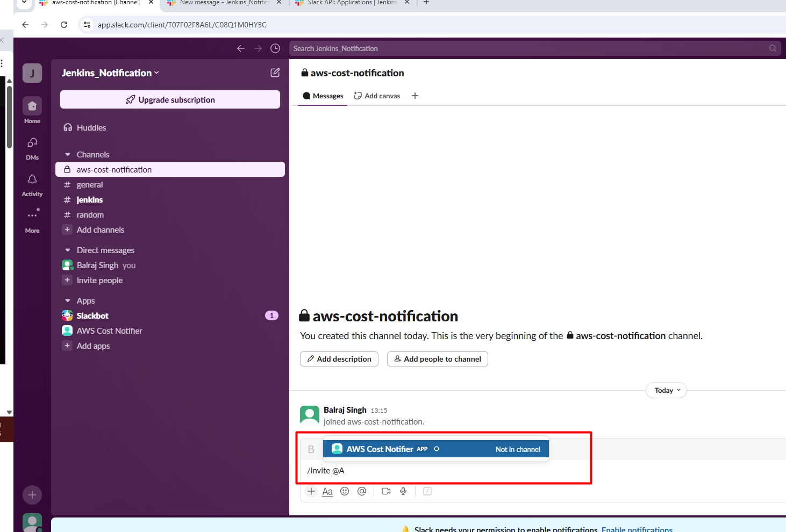Open the Jenkins_Notification workspace dropdown
This screenshot has height=532, width=786.
(110, 73)
